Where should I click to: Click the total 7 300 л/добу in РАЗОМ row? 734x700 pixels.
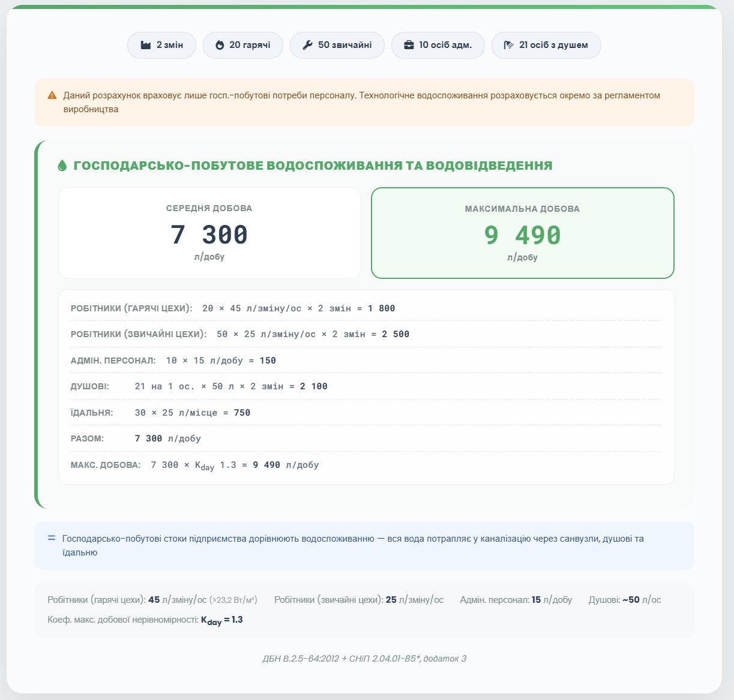[168, 438]
